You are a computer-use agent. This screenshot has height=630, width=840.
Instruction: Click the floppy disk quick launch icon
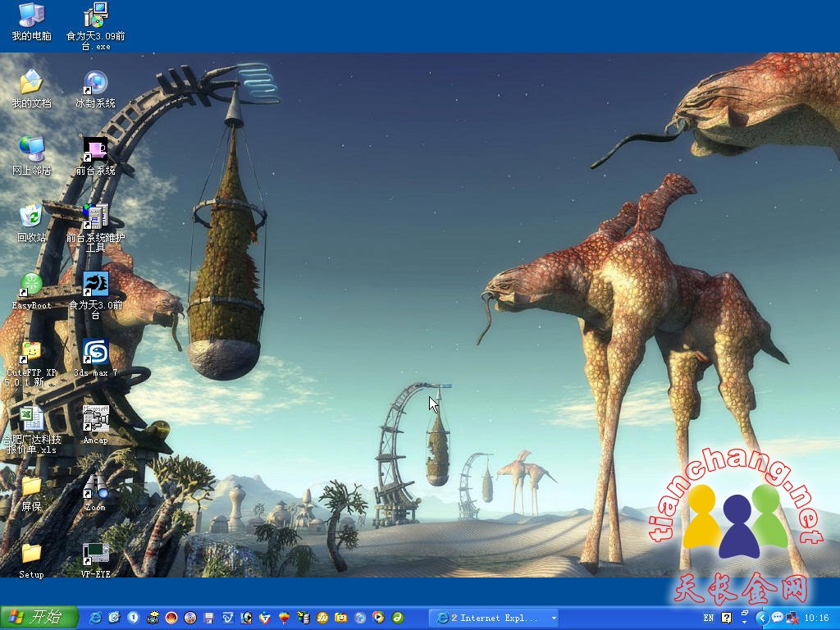208,618
